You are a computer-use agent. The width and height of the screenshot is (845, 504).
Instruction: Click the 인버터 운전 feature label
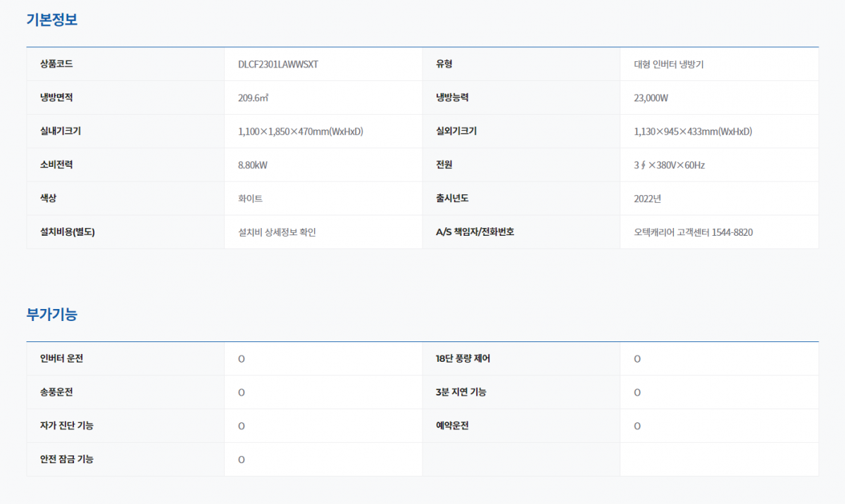point(62,358)
